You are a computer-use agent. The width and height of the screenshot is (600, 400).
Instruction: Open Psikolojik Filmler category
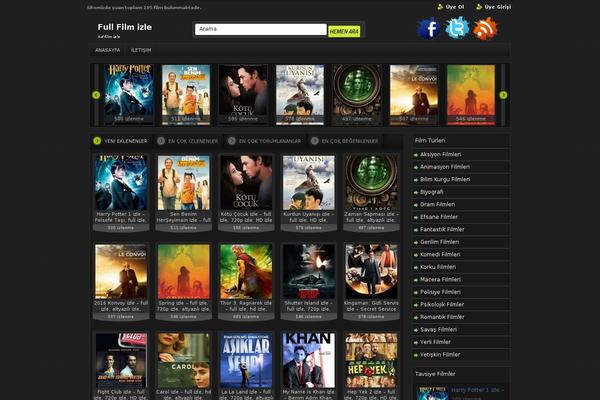(x=442, y=305)
